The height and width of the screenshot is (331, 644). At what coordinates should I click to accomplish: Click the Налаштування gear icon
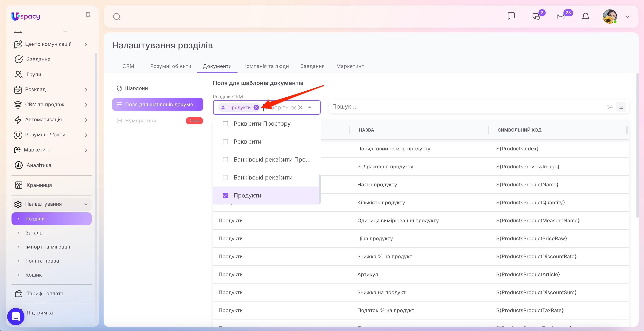pyautogui.click(x=18, y=204)
